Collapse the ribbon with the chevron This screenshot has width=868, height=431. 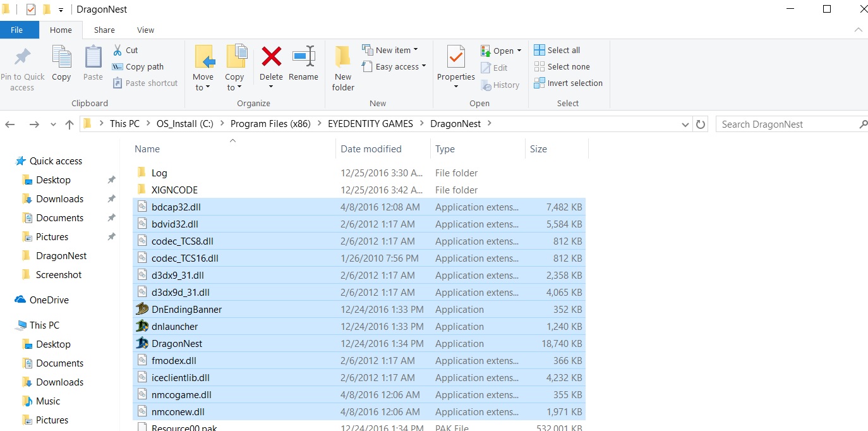coord(858,30)
